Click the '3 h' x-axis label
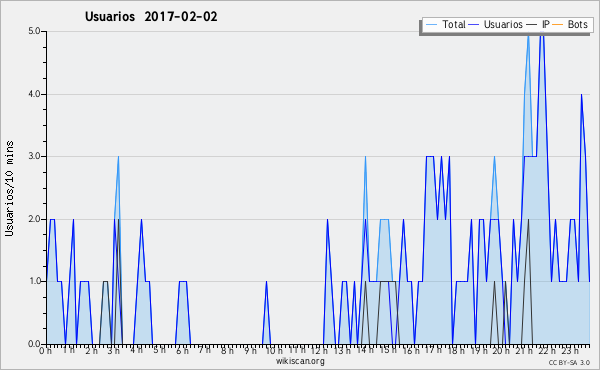Screen dimensions: 600x370 point(113,350)
